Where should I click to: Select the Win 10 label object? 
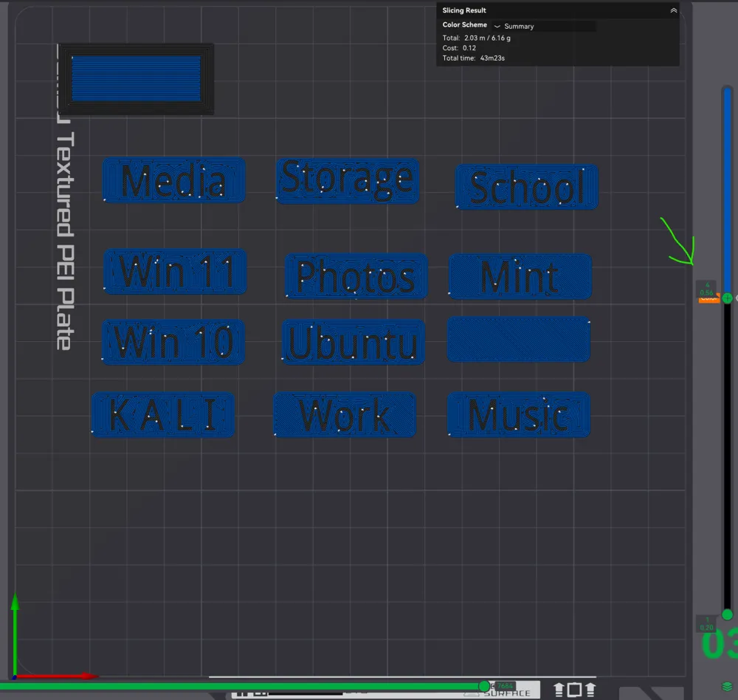pyautogui.click(x=173, y=342)
